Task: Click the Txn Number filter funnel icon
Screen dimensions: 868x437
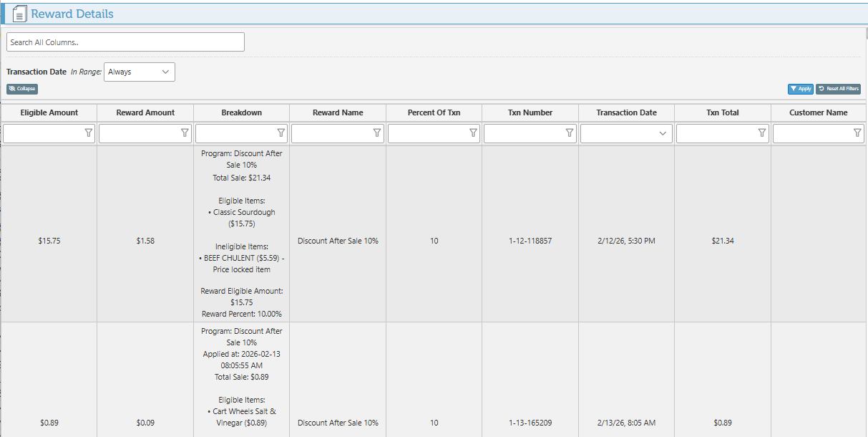Action: pyautogui.click(x=570, y=133)
